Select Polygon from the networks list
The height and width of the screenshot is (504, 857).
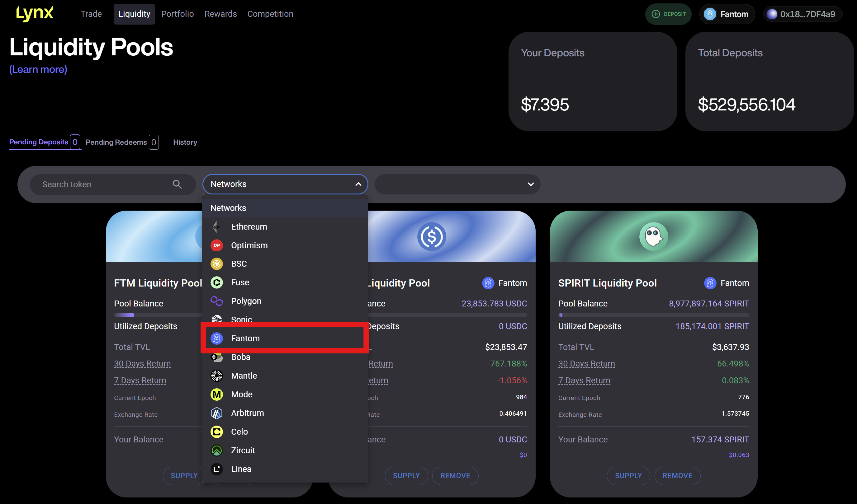246,301
